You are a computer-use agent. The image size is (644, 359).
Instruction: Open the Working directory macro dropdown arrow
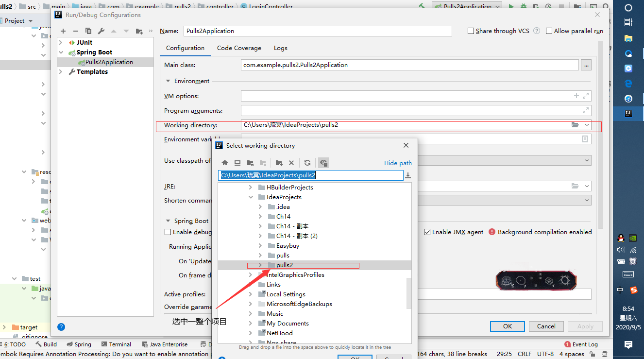(x=587, y=125)
